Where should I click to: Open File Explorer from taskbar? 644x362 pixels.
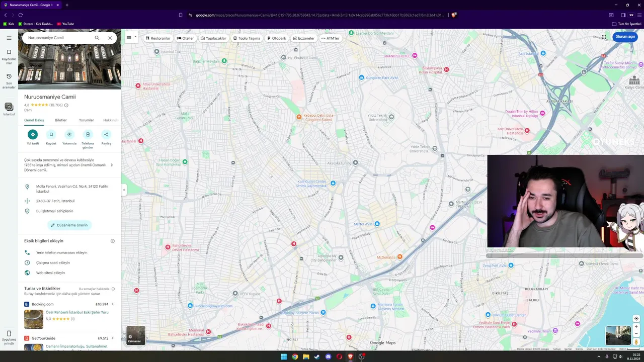coord(306,357)
